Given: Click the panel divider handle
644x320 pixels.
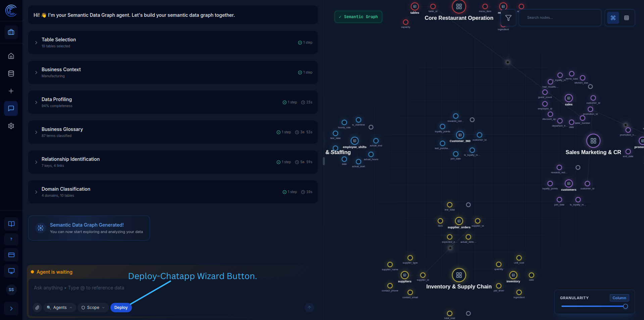Looking at the screenshot, I should [x=324, y=161].
